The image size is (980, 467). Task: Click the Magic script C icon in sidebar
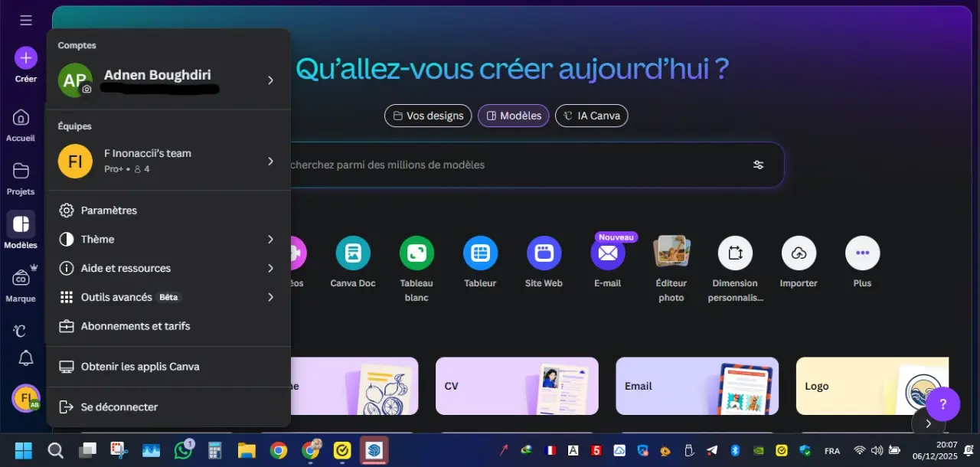[21, 331]
